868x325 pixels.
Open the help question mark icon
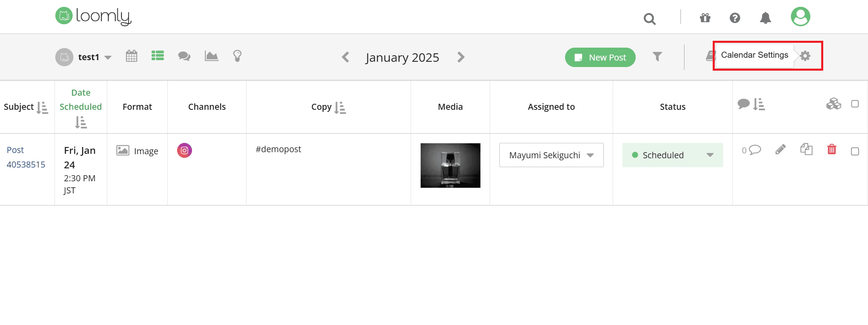tap(735, 18)
